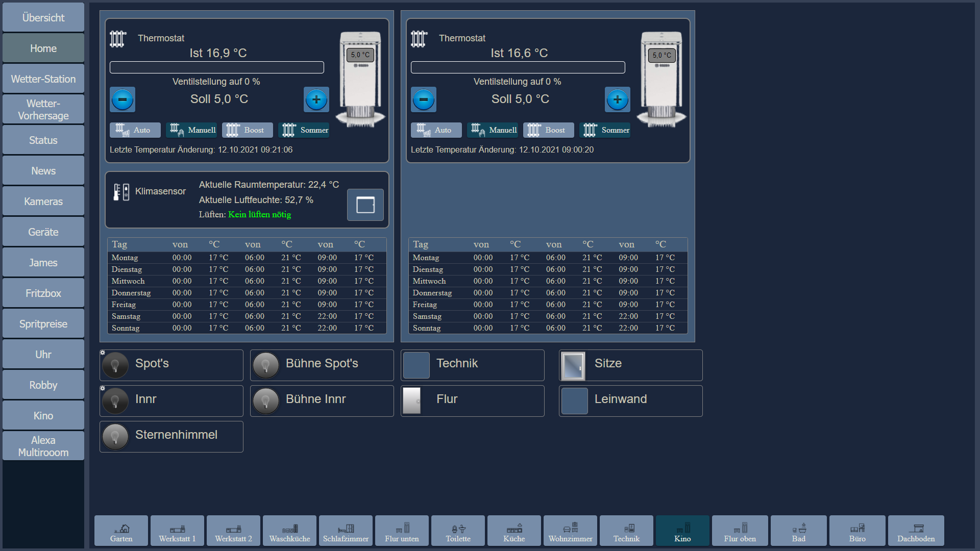Open the James page
The image size is (980, 551).
click(43, 262)
